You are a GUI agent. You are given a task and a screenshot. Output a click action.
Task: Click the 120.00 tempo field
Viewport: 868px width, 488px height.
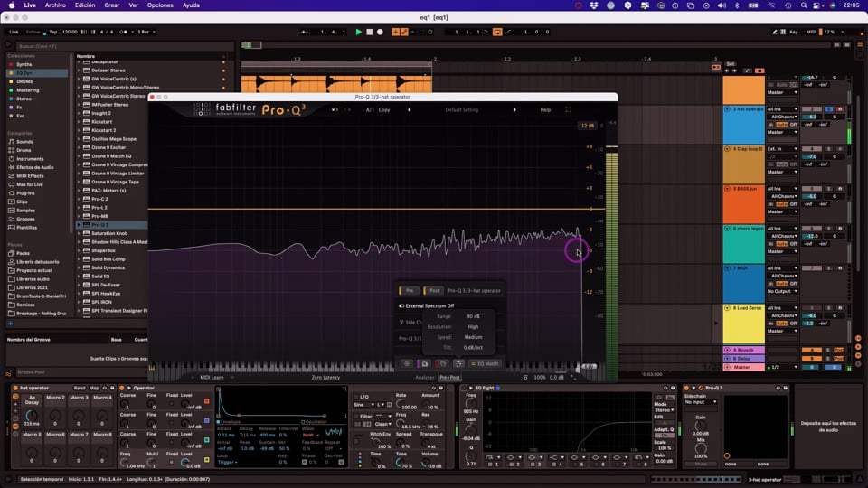(x=70, y=33)
